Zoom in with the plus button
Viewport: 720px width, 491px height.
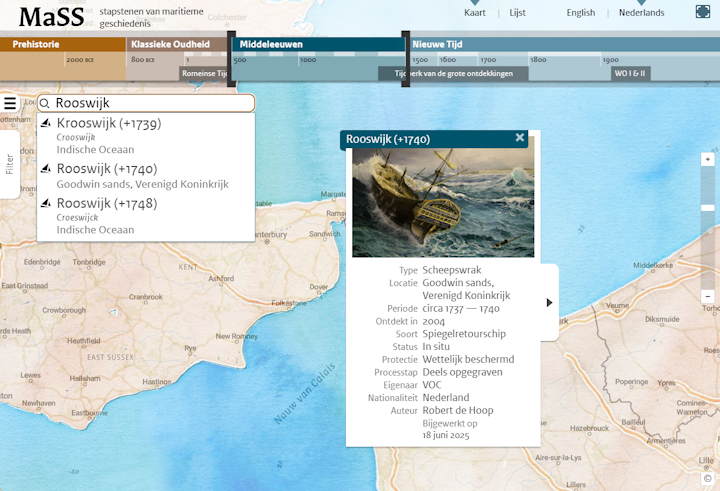tap(708, 159)
